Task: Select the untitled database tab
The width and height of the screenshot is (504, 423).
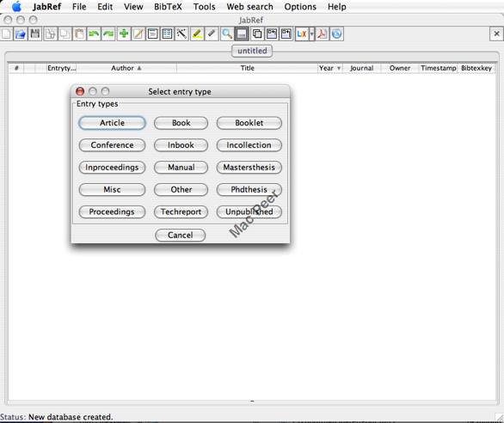Action: [252, 51]
